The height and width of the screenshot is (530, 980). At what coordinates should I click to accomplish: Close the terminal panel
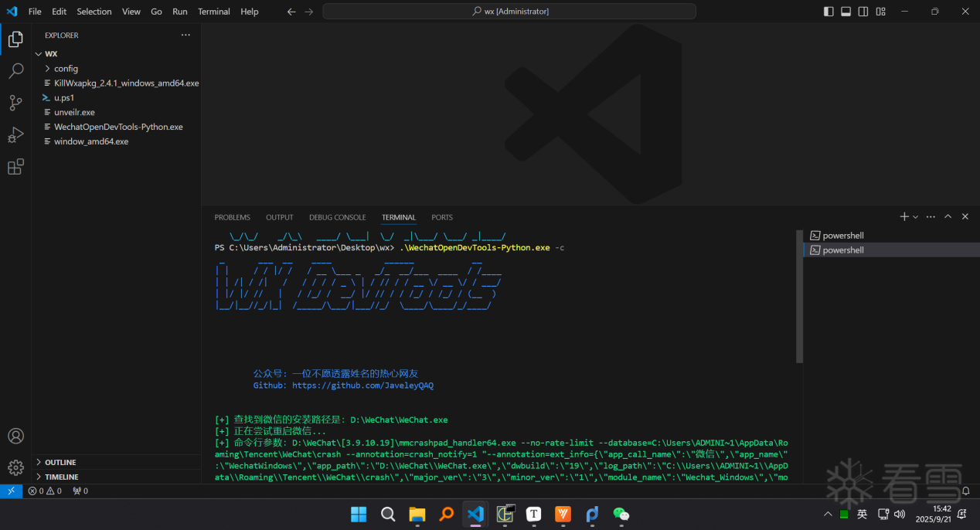click(x=965, y=217)
